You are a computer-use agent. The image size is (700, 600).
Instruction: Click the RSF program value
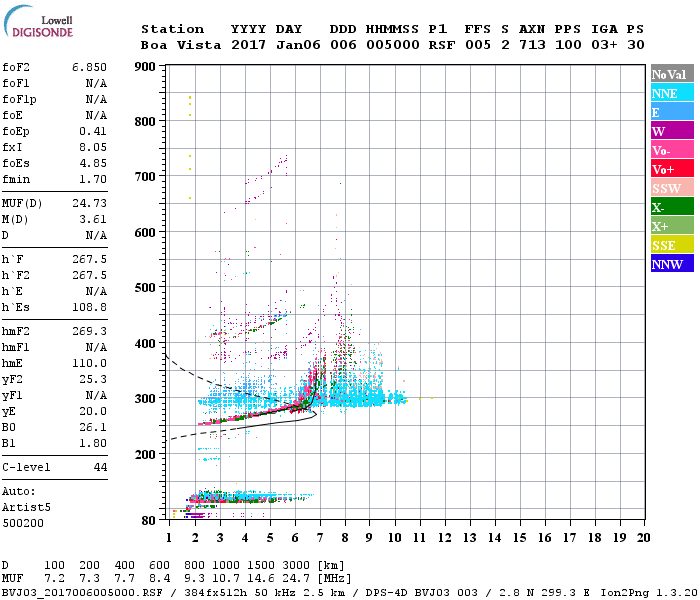(x=442, y=45)
